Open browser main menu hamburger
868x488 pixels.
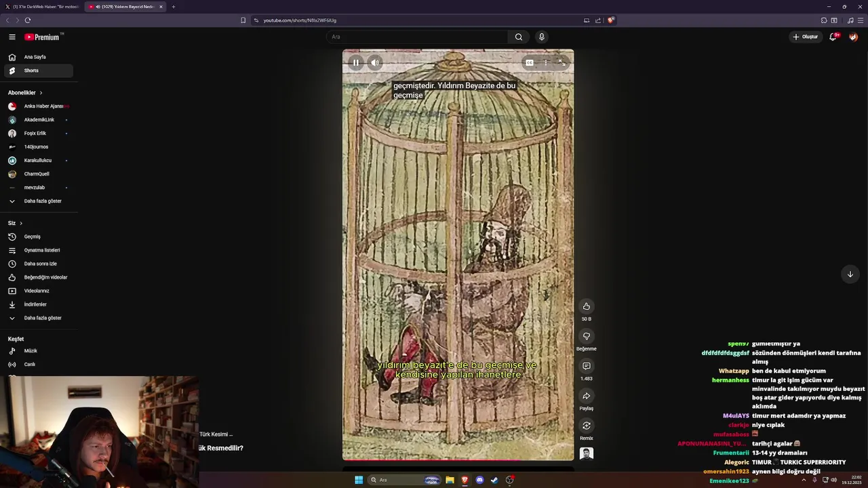click(x=861, y=20)
